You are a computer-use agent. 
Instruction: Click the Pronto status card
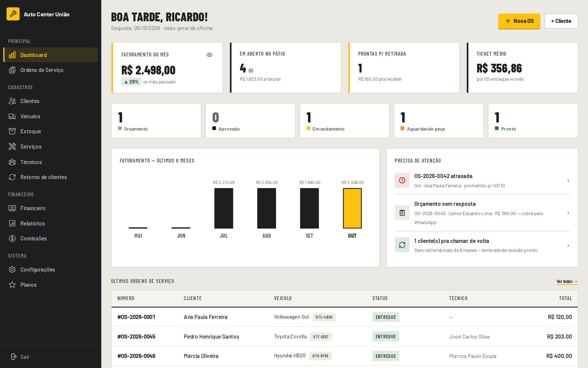(533, 121)
